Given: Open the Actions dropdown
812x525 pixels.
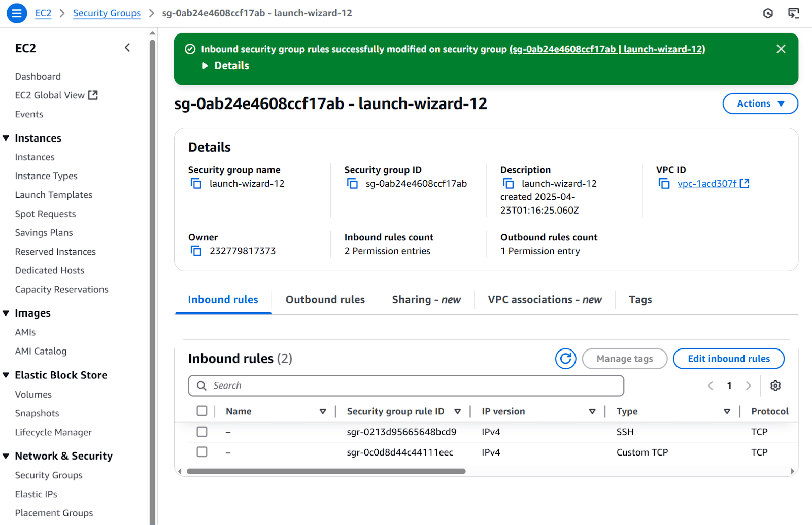Looking at the screenshot, I should tap(760, 103).
